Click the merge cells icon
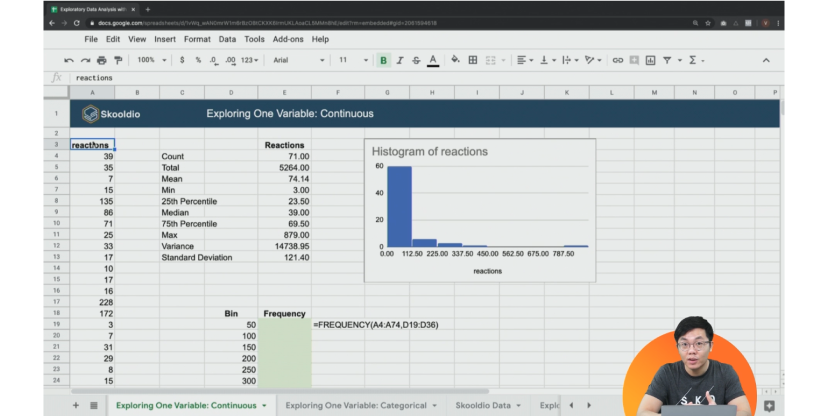This screenshot has height=416, width=827. click(491, 60)
